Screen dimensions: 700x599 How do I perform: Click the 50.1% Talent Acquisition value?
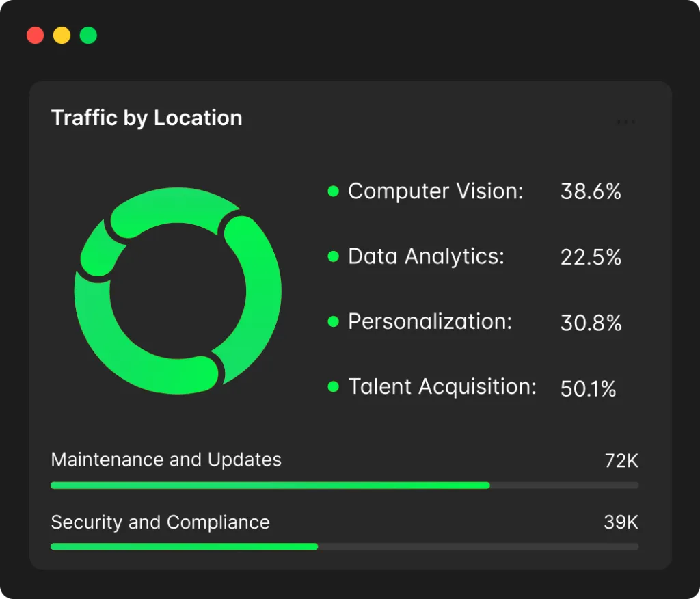click(588, 389)
